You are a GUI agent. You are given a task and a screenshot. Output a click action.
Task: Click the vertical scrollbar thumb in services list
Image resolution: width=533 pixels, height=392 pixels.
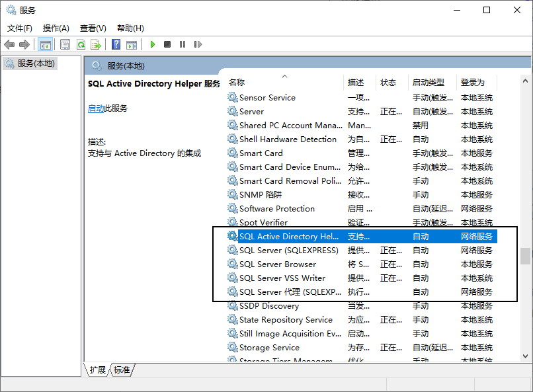pos(525,255)
